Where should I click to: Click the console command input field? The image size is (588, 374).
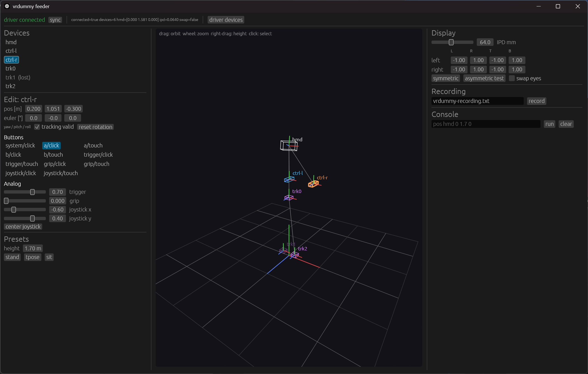tap(486, 124)
